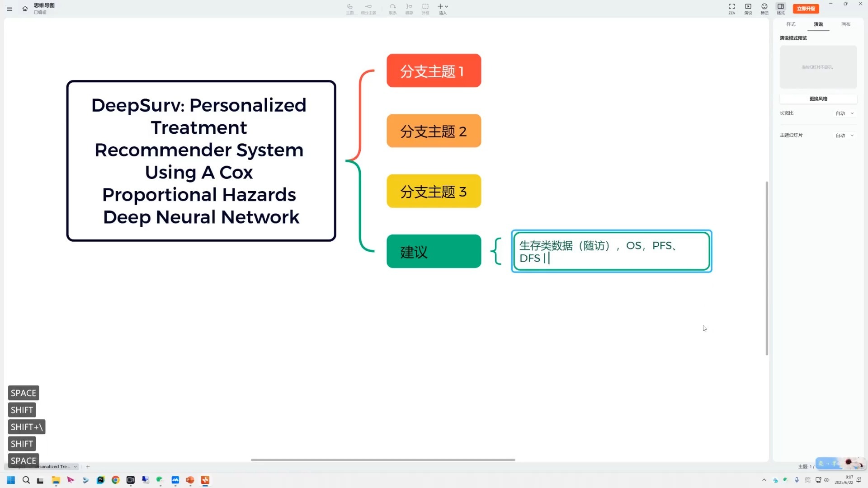Open PyCharm from the taskbar

tap(100, 480)
